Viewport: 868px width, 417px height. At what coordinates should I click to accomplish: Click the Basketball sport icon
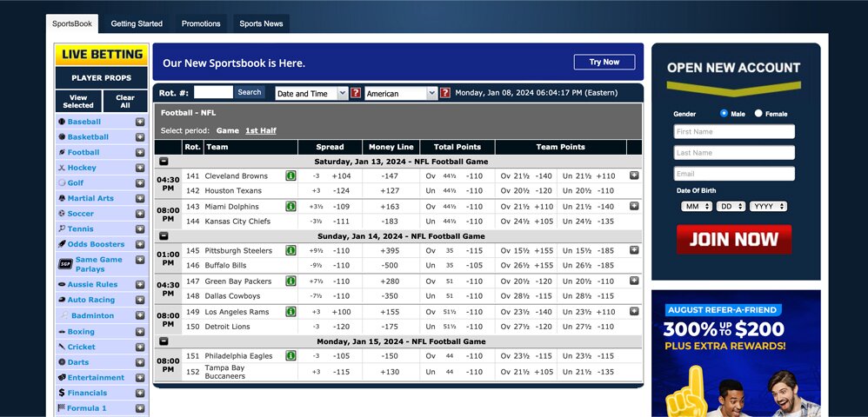[62, 137]
